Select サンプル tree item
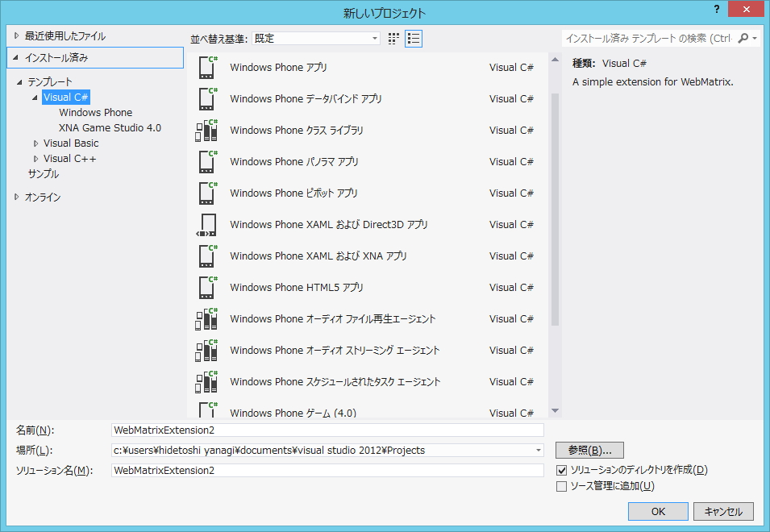The height and width of the screenshot is (532, 770). point(44,174)
